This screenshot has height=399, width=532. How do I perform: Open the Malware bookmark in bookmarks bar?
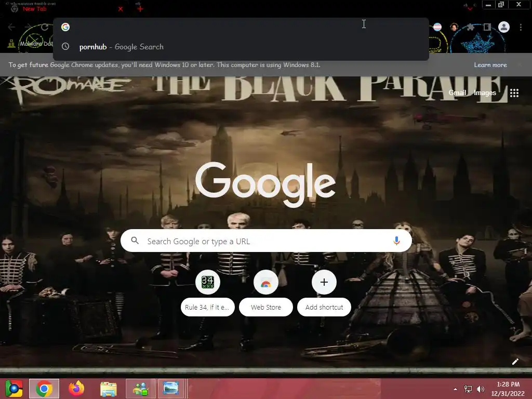tap(31, 44)
